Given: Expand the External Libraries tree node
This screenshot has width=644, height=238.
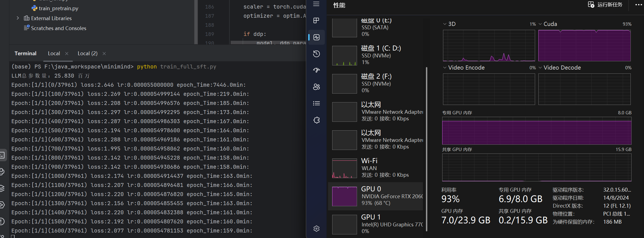Looking at the screenshot, I should point(18,18).
